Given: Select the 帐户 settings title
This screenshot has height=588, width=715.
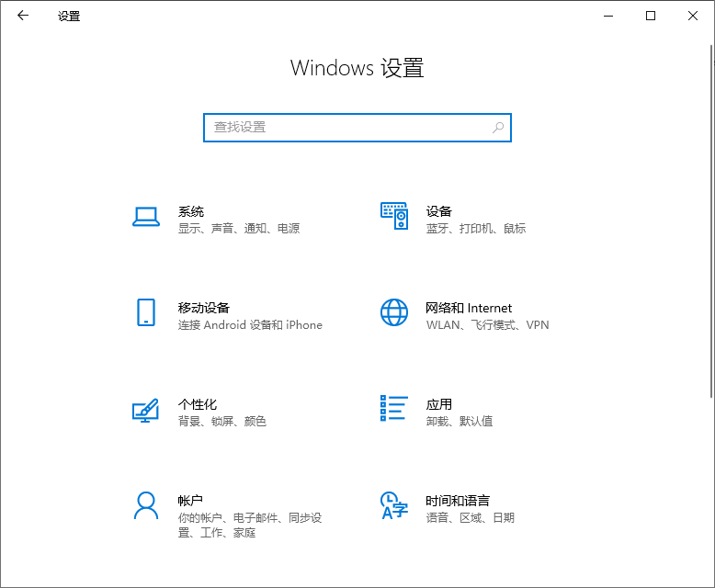Looking at the screenshot, I should point(190,501).
